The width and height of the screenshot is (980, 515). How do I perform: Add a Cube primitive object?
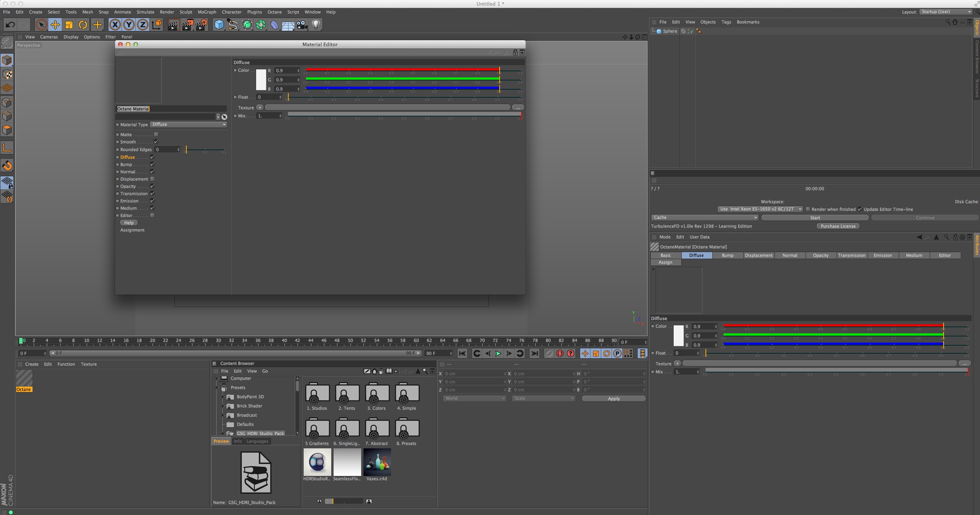219,25
